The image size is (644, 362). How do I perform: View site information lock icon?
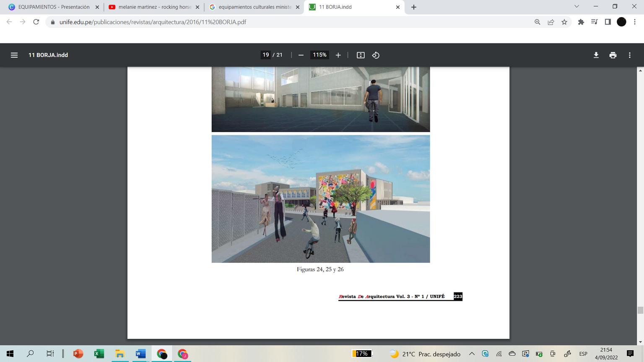(52, 22)
